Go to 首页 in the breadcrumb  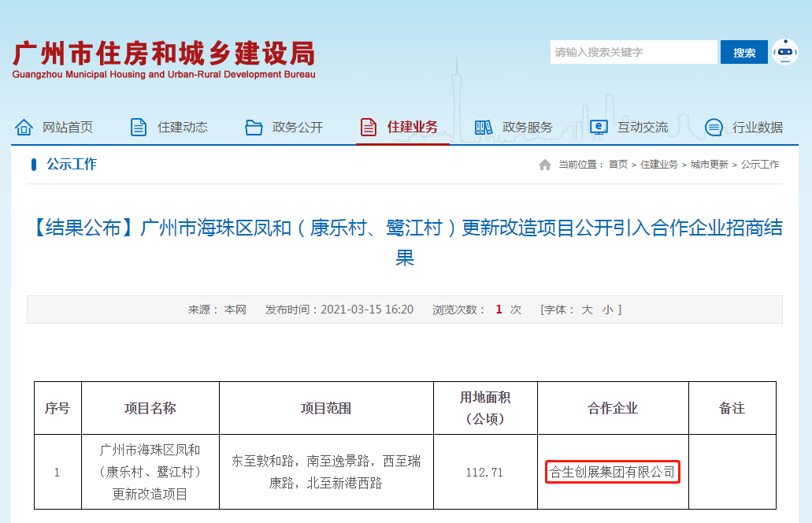(x=617, y=165)
